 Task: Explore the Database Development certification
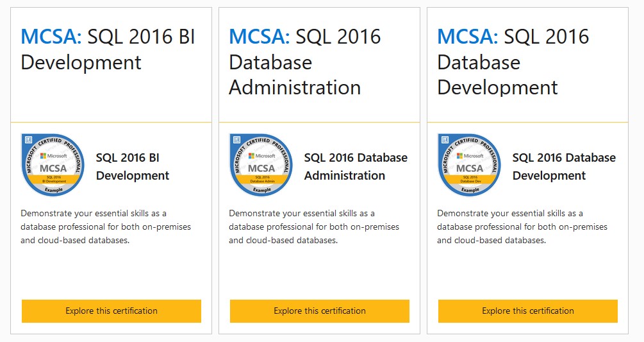pyautogui.click(x=528, y=311)
